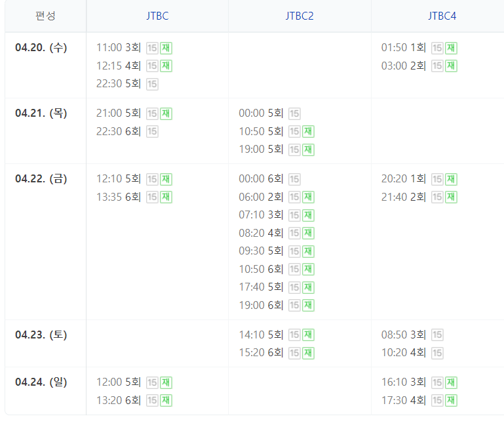Click the 14:10 5회 JTBC2 entry
This screenshot has height=429, width=504.
pyautogui.click(x=261, y=335)
